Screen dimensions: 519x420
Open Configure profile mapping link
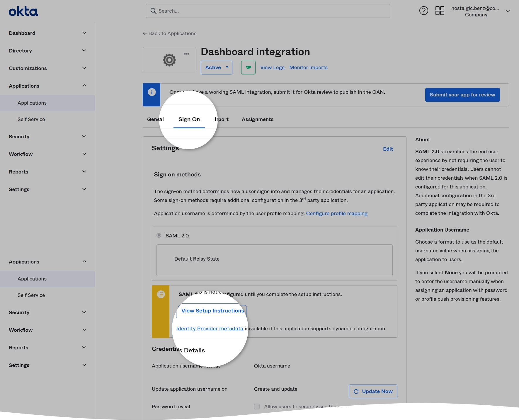pyautogui.click(x=337, y=213)
